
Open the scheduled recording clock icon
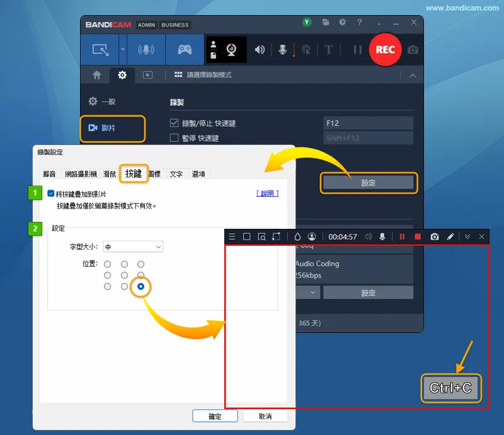point(342,22)
